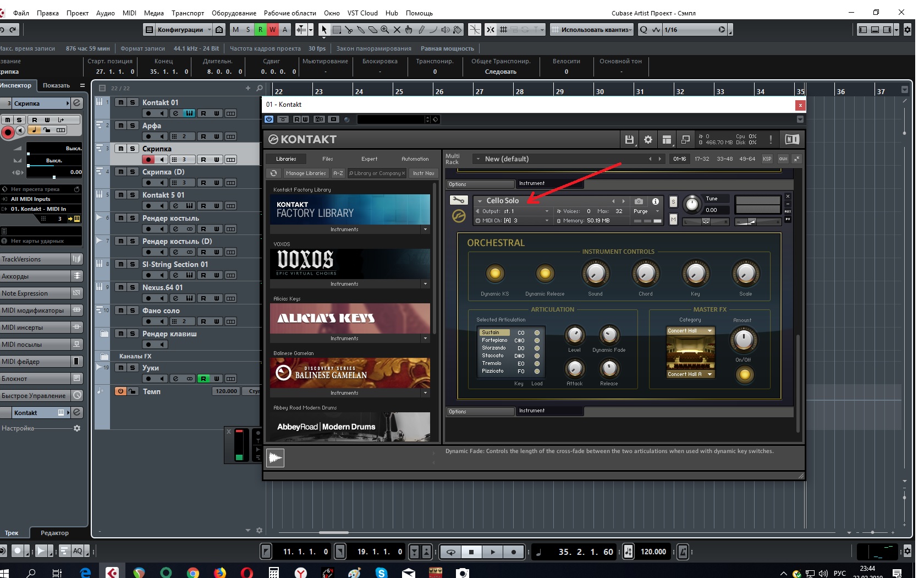Open Kontakt options gear icon
Image resolution: width=924 pixels, height=578 pixels.
(648, 140)
